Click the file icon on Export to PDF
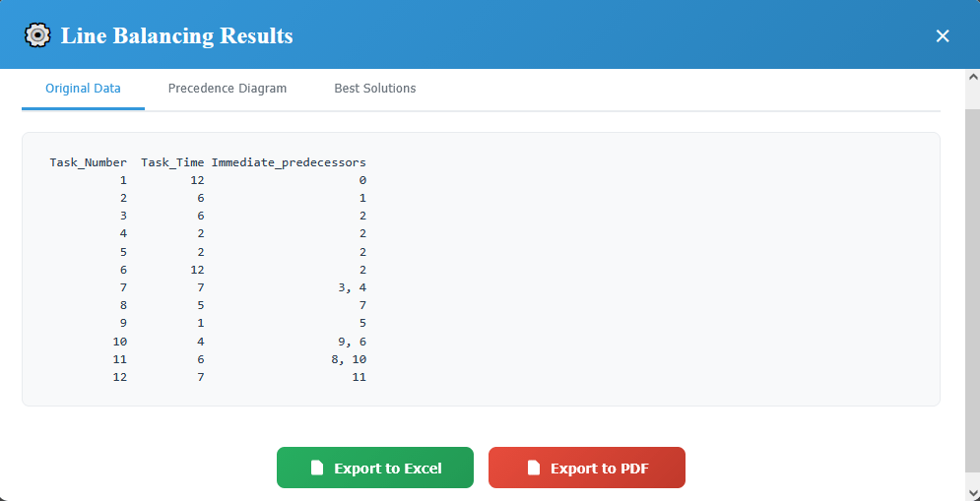980x501 pixels. 534,469
